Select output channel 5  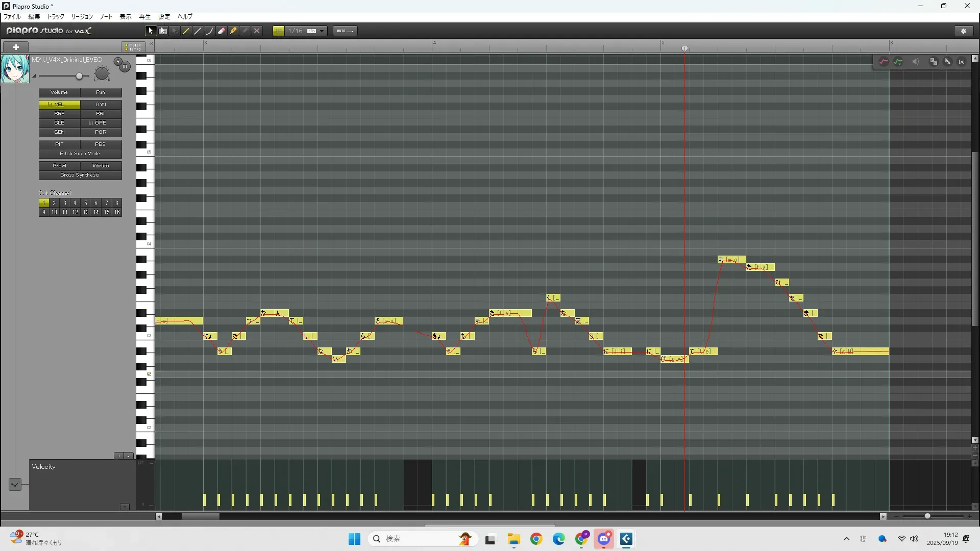[86, 203]
